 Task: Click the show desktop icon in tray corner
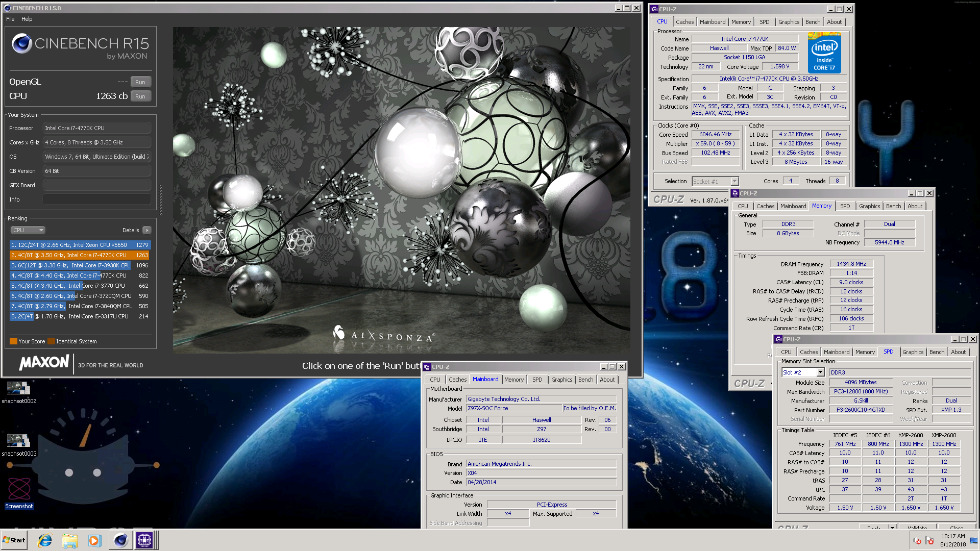[974, 540]
